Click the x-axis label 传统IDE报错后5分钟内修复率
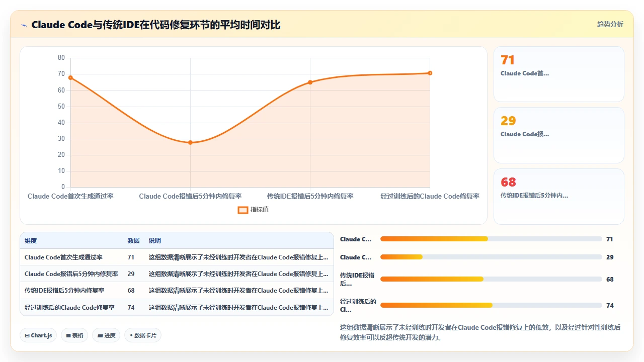 pyautogui.click(x=310, y=196)
